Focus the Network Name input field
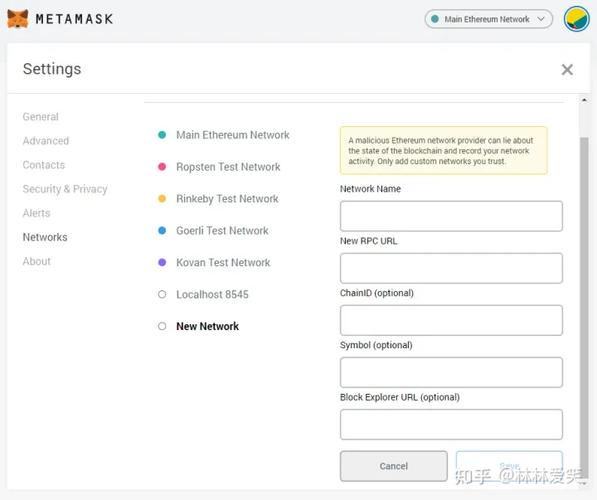 click(451, 216)
